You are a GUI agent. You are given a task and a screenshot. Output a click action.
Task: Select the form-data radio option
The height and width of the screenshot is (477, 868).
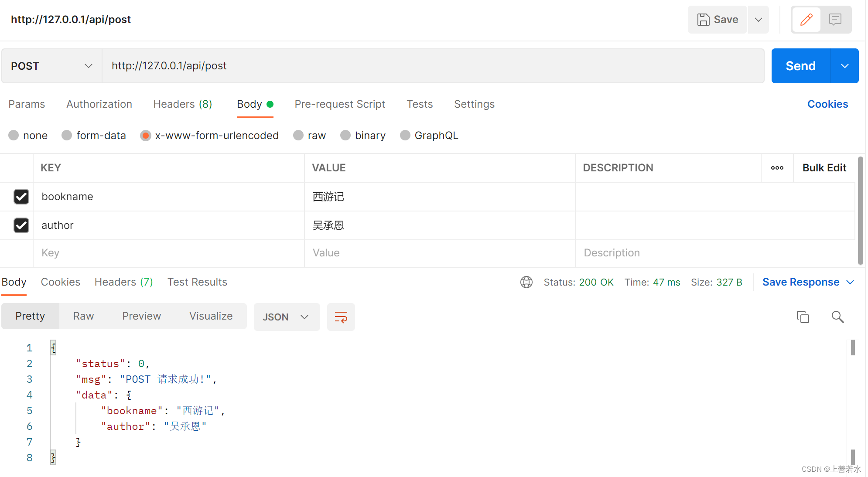point(67,136)
